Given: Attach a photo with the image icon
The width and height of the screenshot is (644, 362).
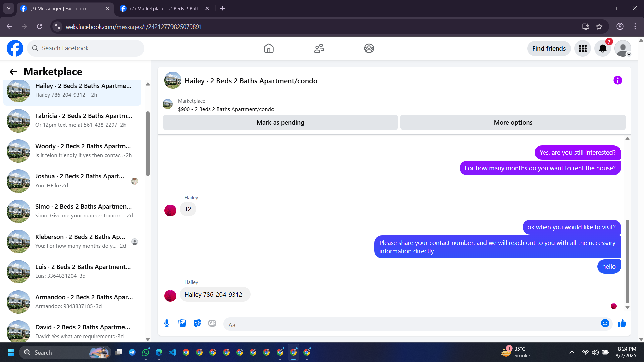Looking at the screenshot, I should tap(182, 323).
